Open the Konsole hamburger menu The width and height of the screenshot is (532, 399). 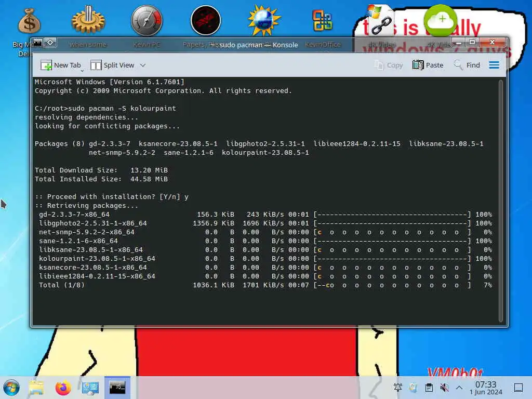tap(494, 65)
